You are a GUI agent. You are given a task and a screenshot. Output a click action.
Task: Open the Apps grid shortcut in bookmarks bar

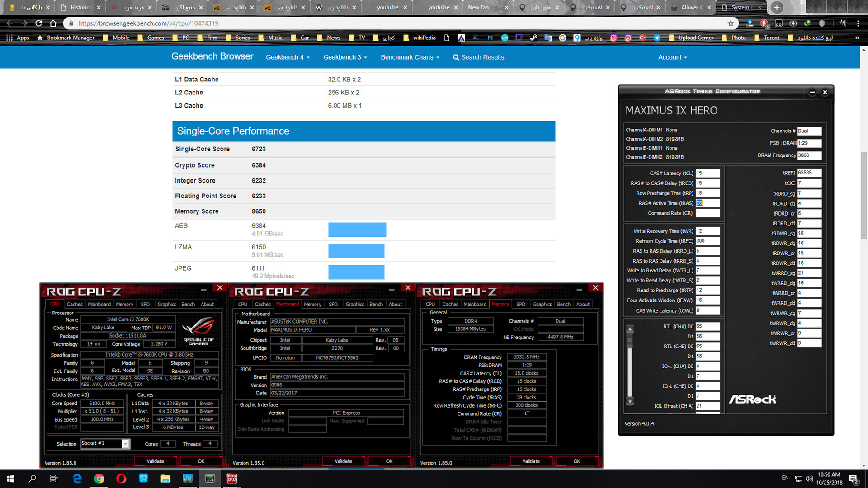[x=18, y=38]
